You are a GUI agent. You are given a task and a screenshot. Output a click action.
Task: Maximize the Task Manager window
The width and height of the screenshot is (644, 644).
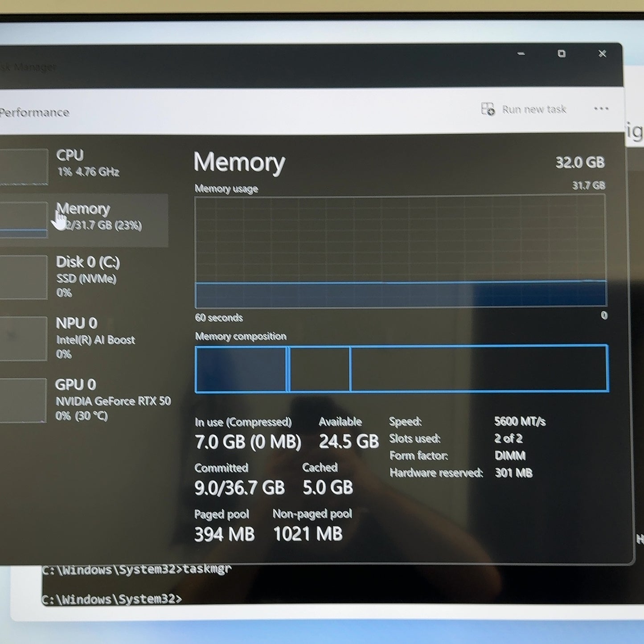[x=562, y=53]
